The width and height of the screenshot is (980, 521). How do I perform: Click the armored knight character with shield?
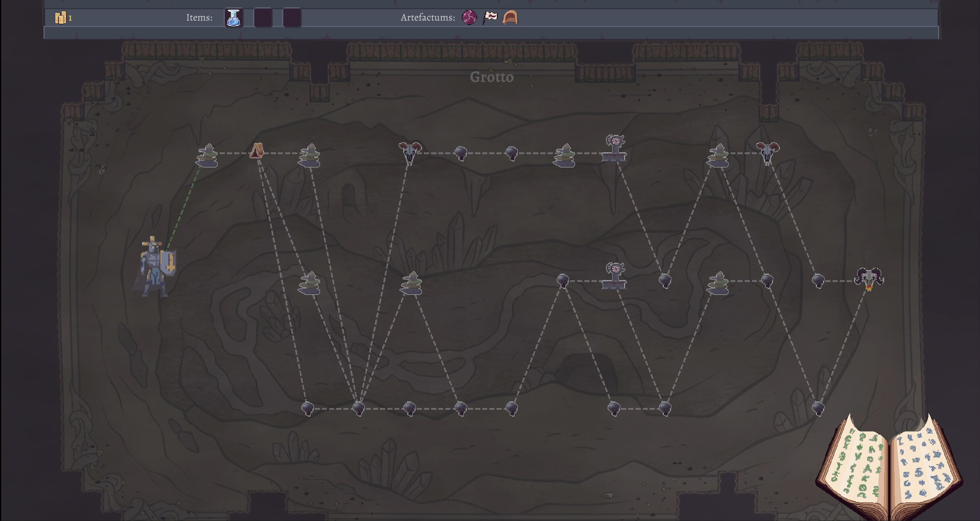tap(155, 267)
